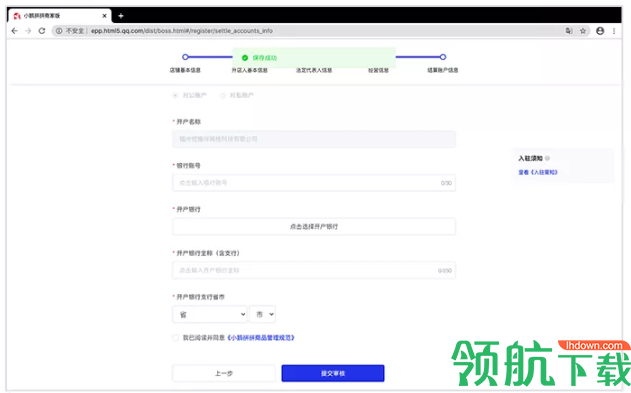Image resolution: width=631 pixels, height=393 pixels.
Task: Click the 店铺基本信息 step circle
Action: pos(185,57)
